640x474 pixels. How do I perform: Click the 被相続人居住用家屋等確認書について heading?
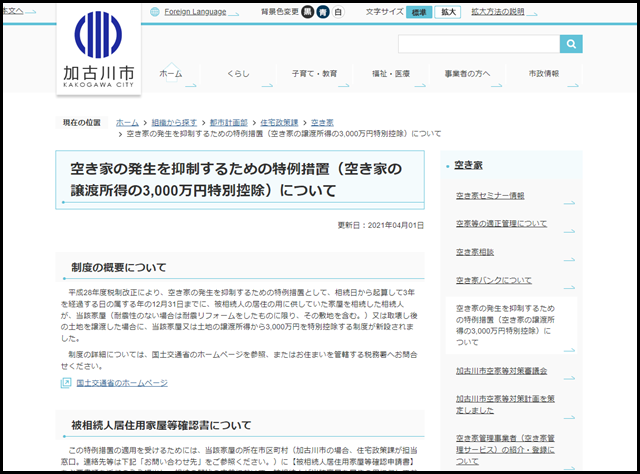pyautogui.click(x=161, y=425)
